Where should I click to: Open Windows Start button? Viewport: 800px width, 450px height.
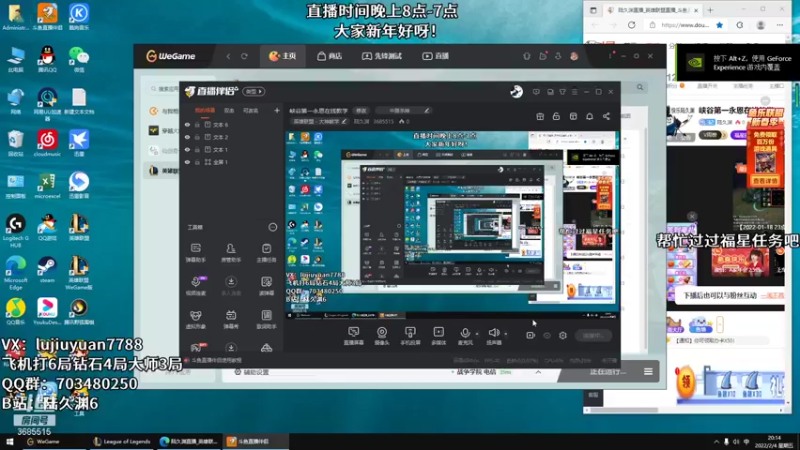coord(9,441)
